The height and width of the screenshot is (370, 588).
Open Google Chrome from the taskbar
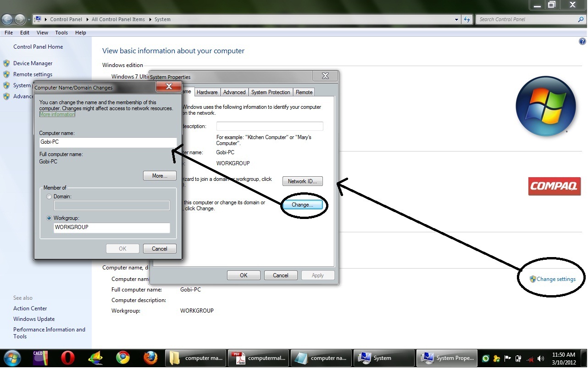(x=122, y=358)
